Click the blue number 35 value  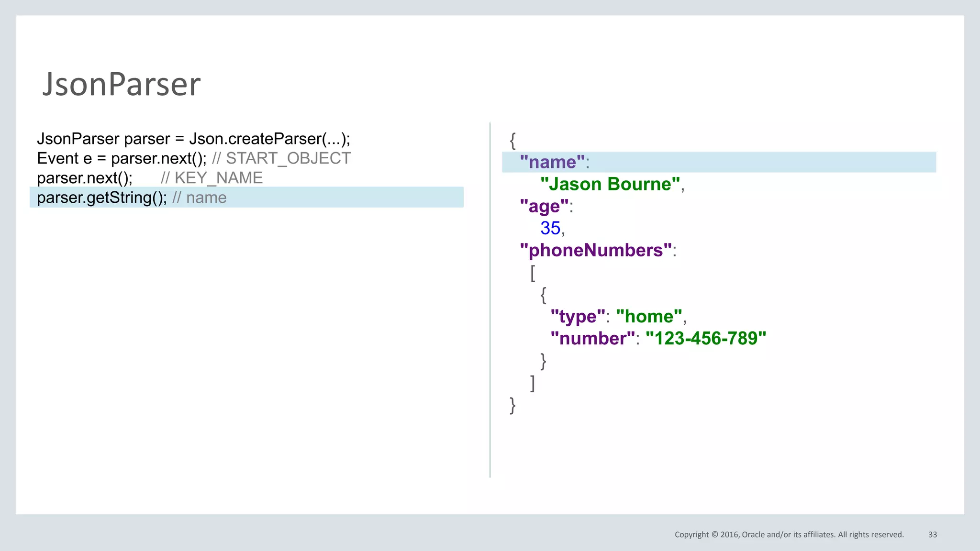click(x=550, y=228)
